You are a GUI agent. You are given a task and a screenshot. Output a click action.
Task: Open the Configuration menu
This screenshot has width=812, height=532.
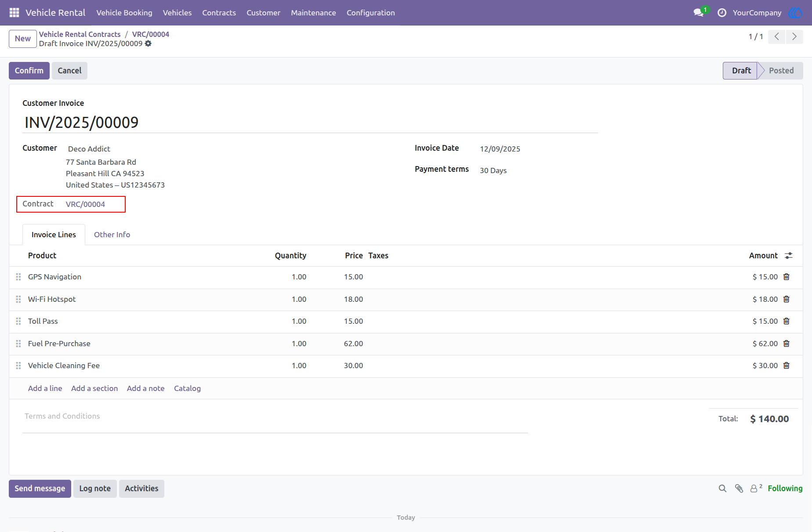[371, 13]
